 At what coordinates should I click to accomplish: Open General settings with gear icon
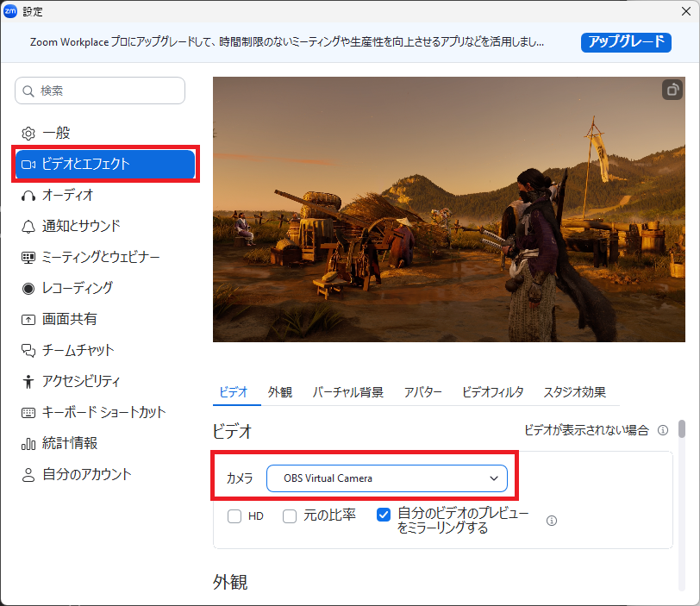coord(28,134)
